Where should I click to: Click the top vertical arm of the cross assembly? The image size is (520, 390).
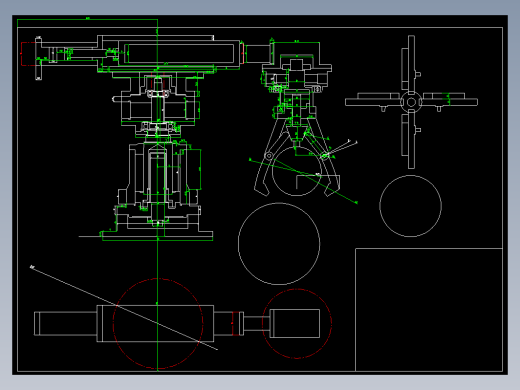pyautogui.click(x=411, y=63)
